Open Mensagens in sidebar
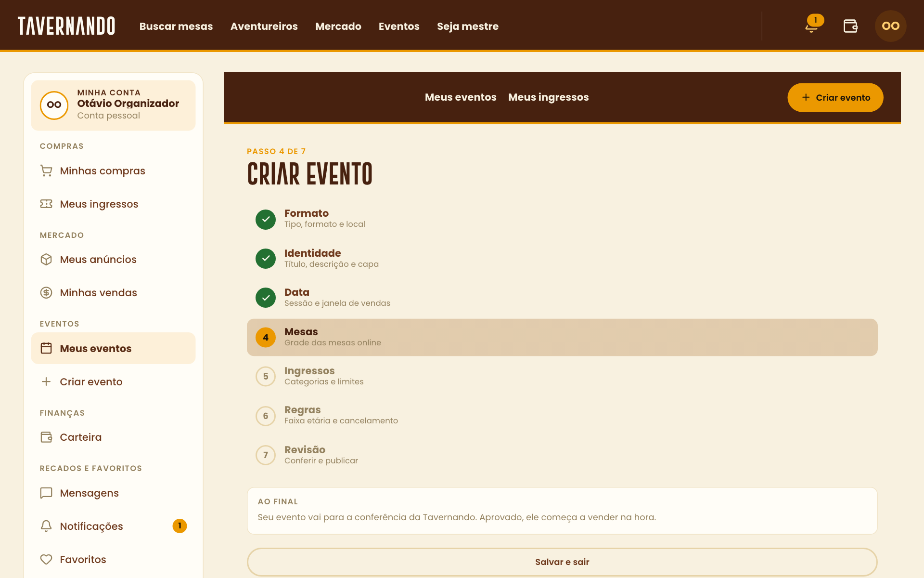The height and width of the screenshot is (578, 924). click(114, 493)
